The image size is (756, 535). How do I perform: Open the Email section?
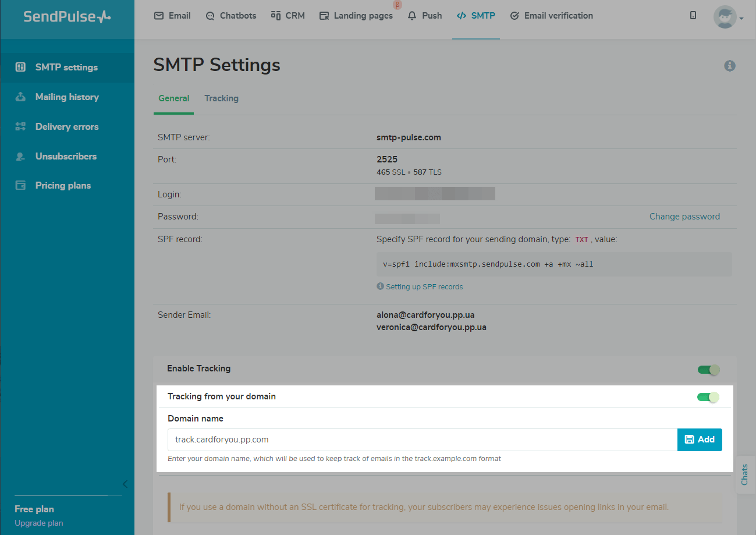[172, 16]
